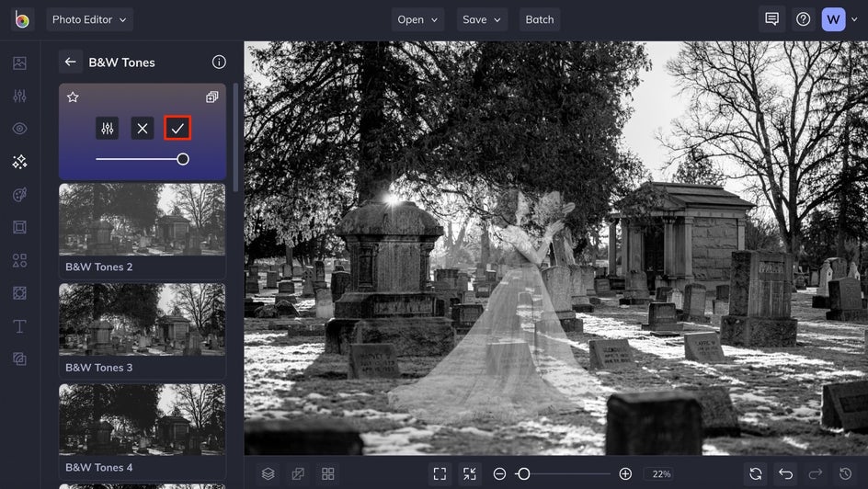Screen dimensions: 868x489
Task: Open the Frames tab in sidebar
Action: click(19, 227)
